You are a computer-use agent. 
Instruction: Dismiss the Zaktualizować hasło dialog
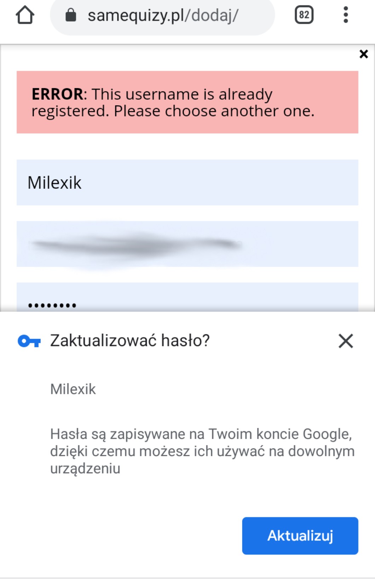pyautogui.click(x=346, y=341)
